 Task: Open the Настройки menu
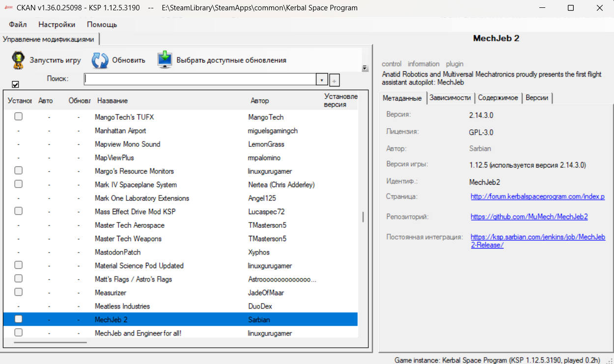click(x=57, y=24)
